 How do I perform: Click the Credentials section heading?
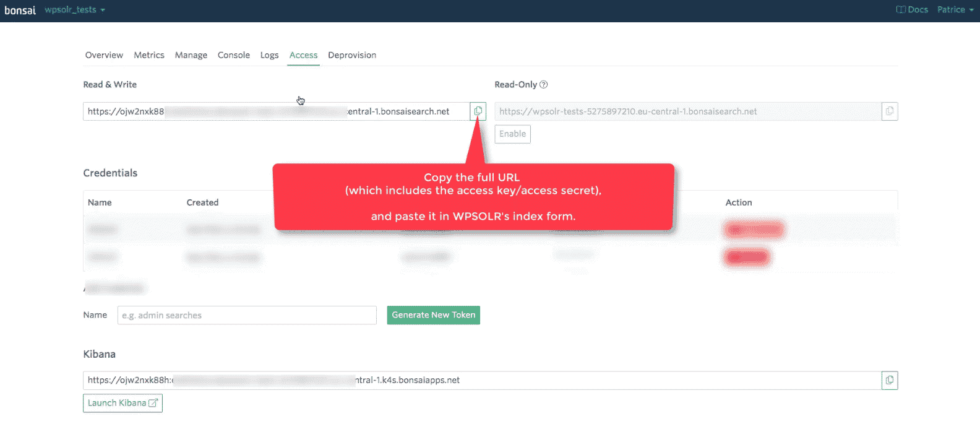[110, 173]
